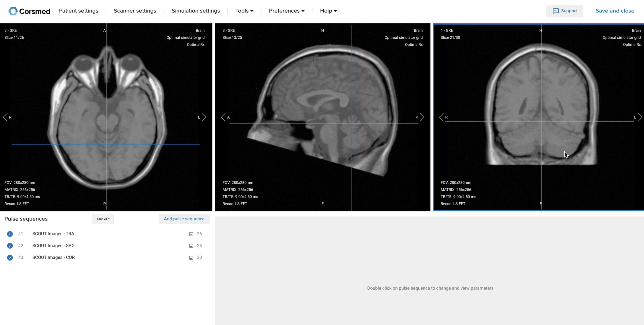Viewport: 644px width, 325px height.
Task: Uncheck the SCOUT Images - TRA sequence
Action: (x=10, y=234)
